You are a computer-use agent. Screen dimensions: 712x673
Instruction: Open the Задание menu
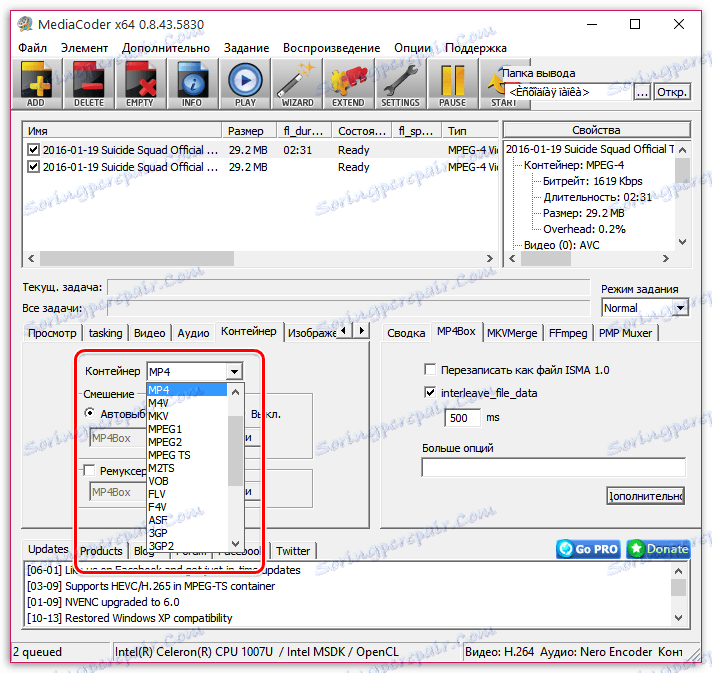click(x=246, y=48)
